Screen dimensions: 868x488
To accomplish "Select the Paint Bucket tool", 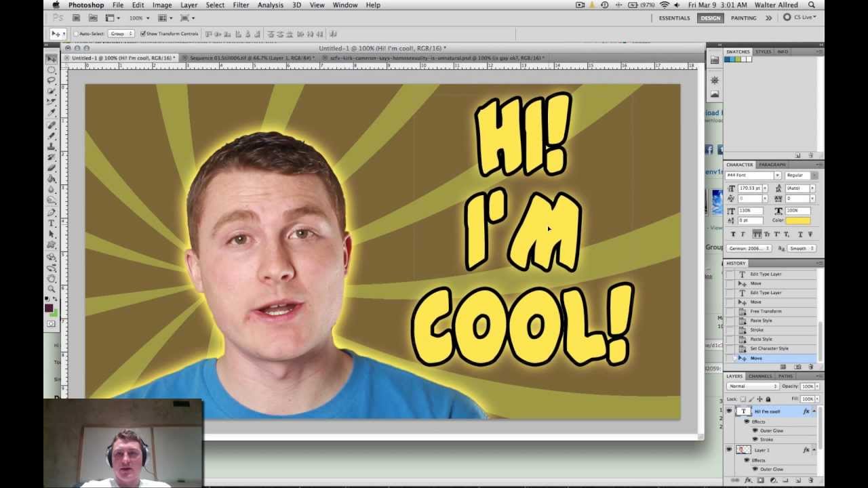I will [x=52, y=179].
